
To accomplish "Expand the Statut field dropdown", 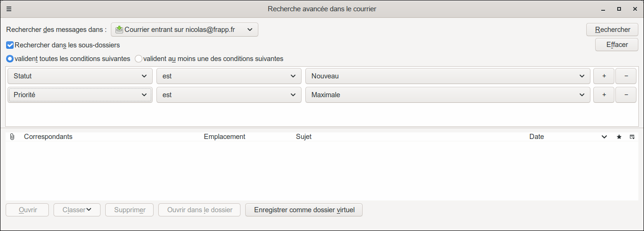I will (x=80, y=76).
